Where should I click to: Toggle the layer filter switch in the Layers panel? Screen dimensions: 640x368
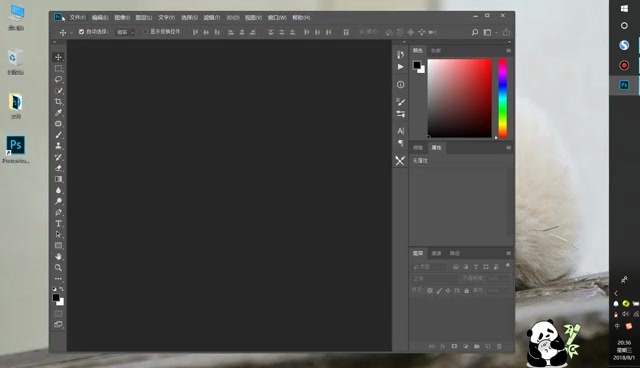508,266
